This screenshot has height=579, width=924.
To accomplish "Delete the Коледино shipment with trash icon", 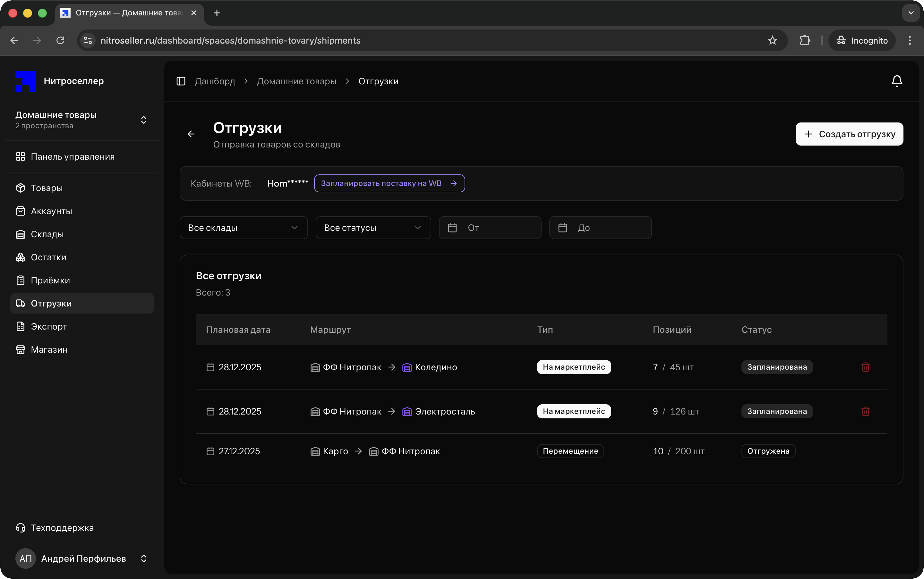I will pyautogui.click(x=865, y=367).
